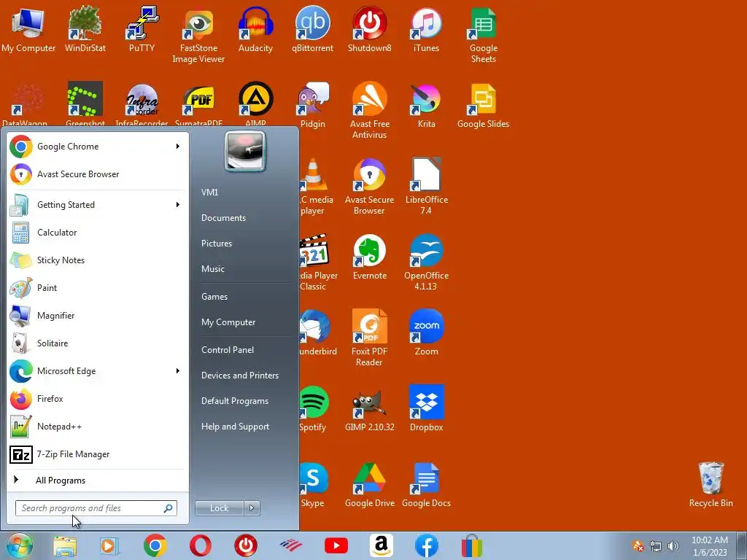The width and height of the screenshot is (747, 560).
Task: Open Avast Secure Browser desktop shortcut
Action: click(369, 186)
